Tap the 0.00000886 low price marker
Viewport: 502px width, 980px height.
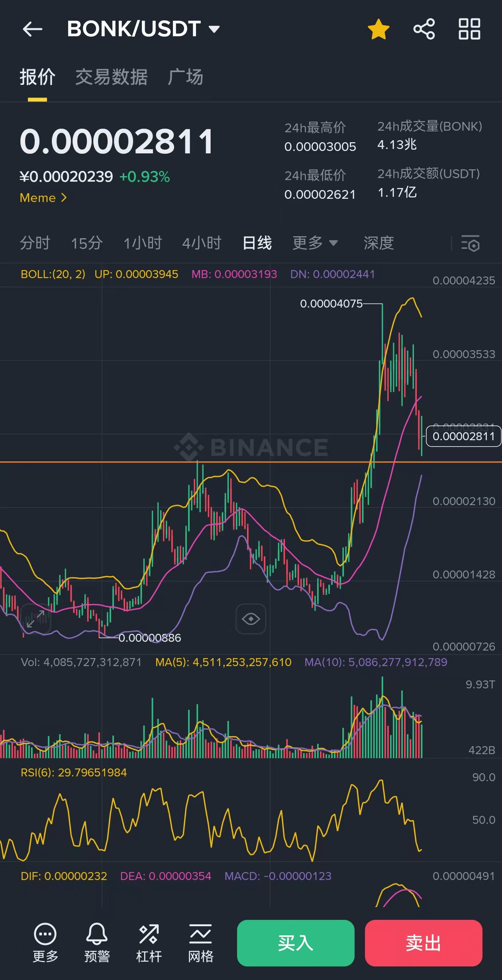150,638
